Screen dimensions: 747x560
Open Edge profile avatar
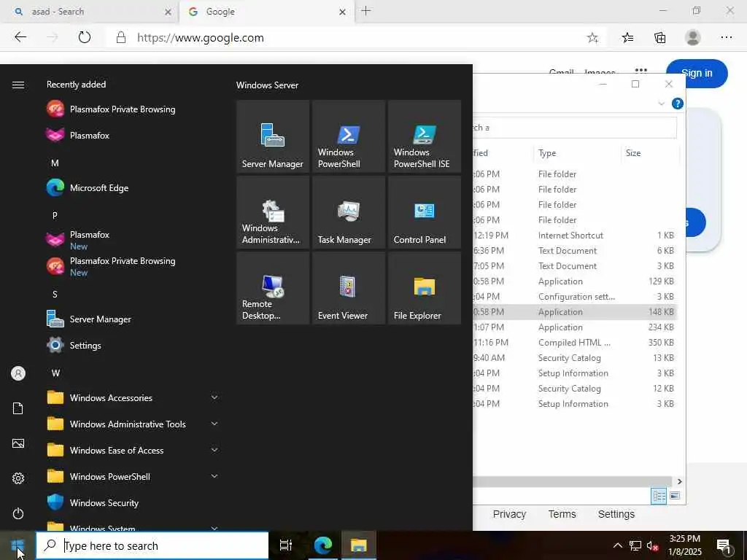click(693, 38)
